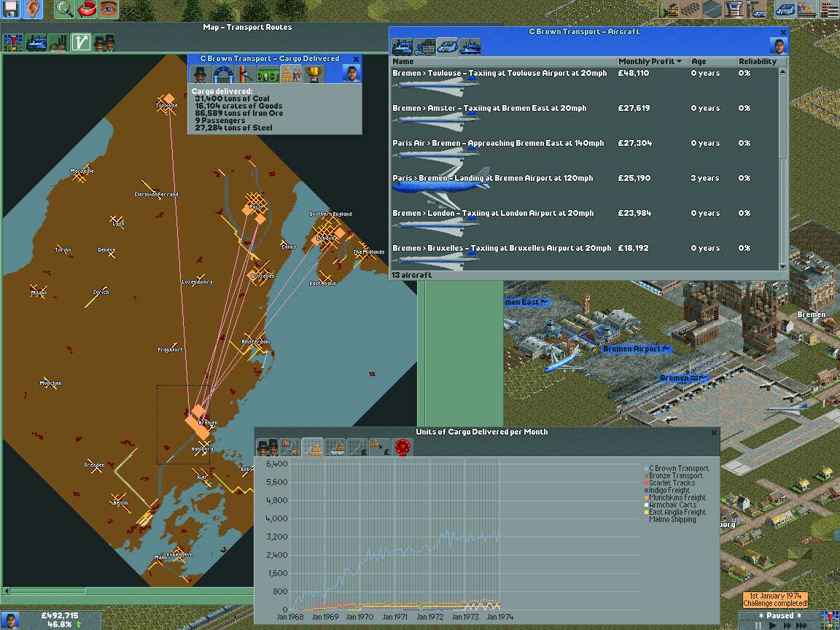
Task: Select the Bremen > Bruxelles aircraft row
Action: [x=584, y=256]
